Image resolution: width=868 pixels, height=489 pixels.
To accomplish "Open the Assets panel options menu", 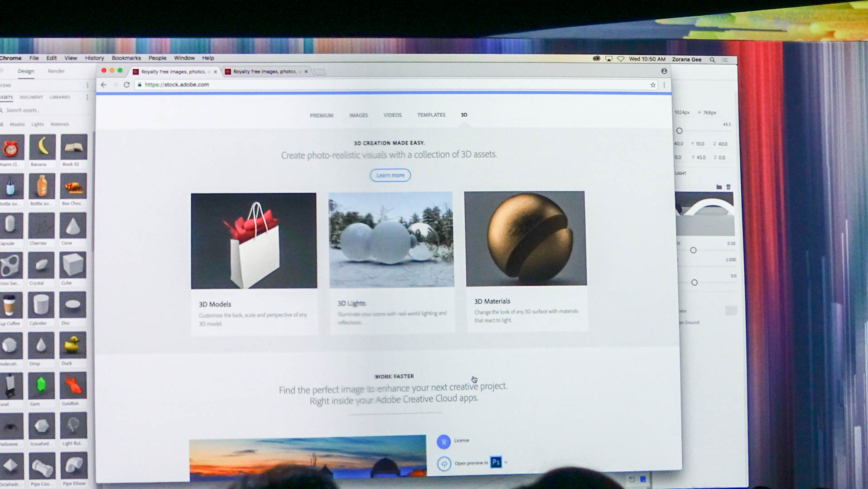I will (x=87, y=97).
